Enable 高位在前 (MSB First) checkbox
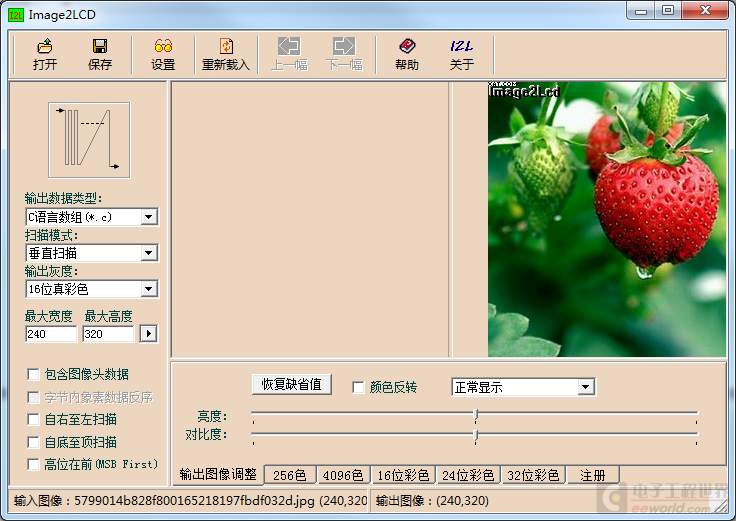Screen dimensions: 736x521 pos(33,464)
